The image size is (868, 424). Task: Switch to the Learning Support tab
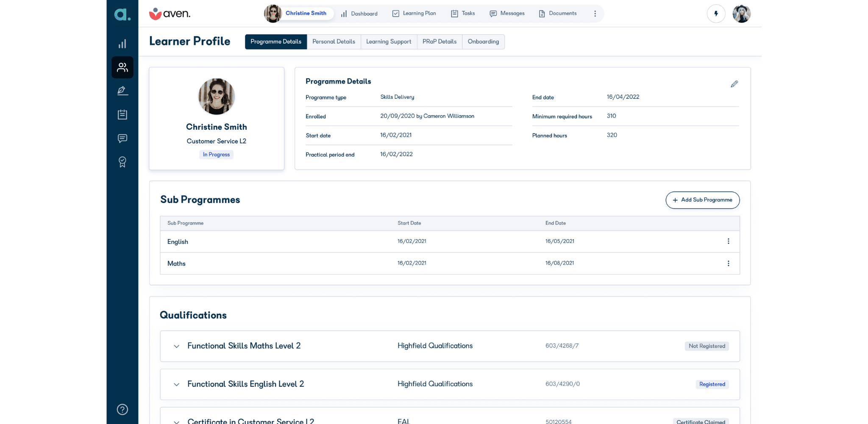389,42
